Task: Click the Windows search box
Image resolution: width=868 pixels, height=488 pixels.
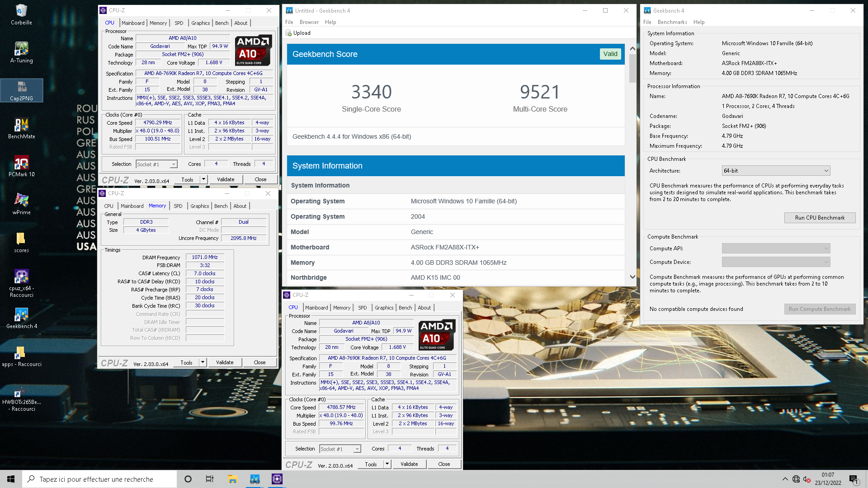Action: 99,479
